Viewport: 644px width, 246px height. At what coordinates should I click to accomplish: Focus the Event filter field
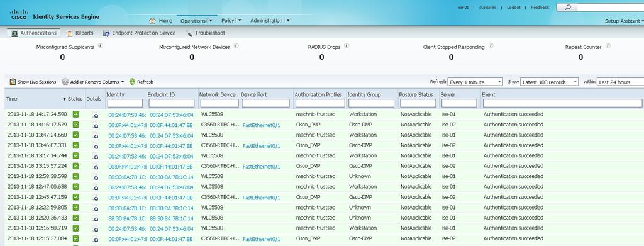click(x=563, y=103)
